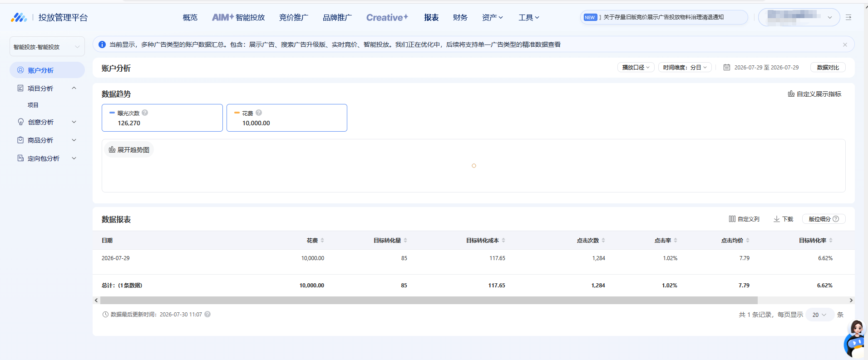Click the collapse menu icon at top right
868x360 pixels.
848,17
